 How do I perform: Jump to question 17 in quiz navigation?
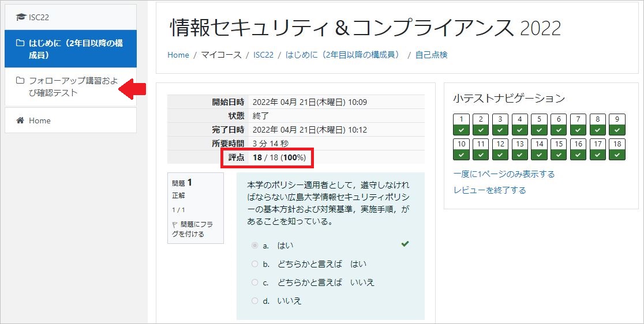tap(598, 149)
